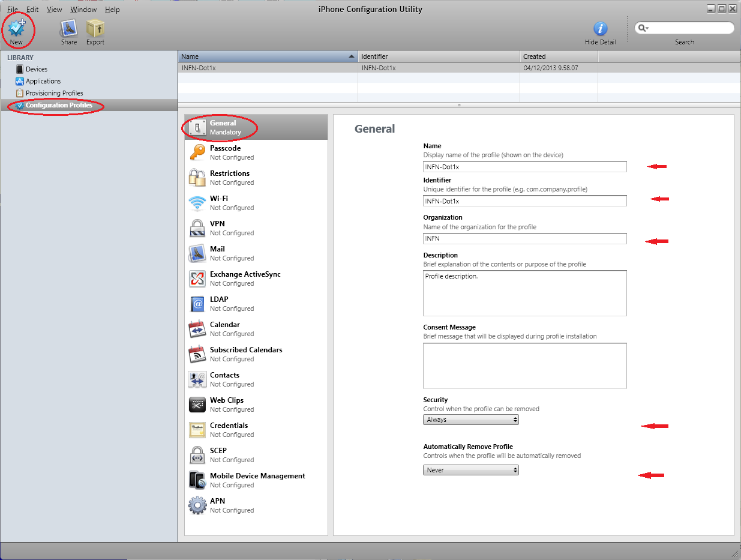Open the Credentials certificate icon
741x560 pixels.
(x=197, y=430)
